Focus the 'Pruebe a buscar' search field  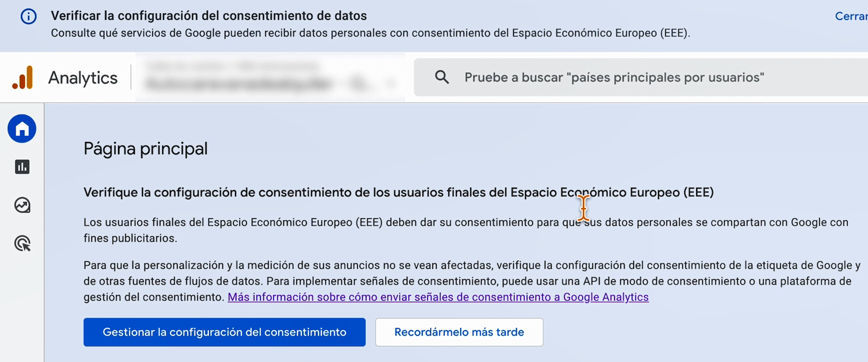[x=641, y=77]
